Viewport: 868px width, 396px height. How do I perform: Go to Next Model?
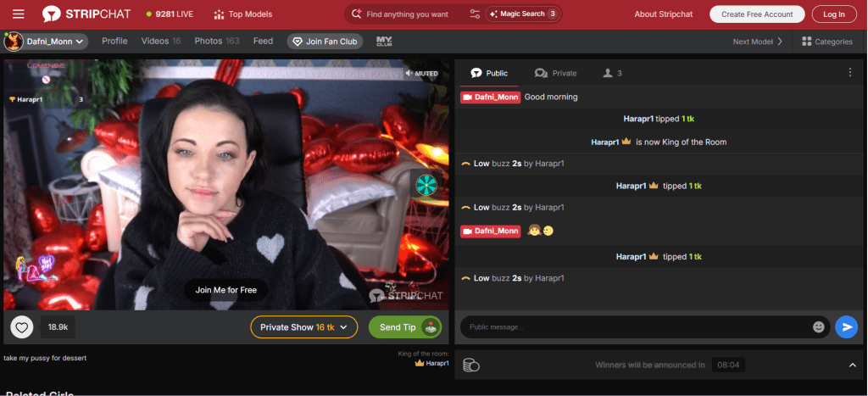tap(757, 42)
